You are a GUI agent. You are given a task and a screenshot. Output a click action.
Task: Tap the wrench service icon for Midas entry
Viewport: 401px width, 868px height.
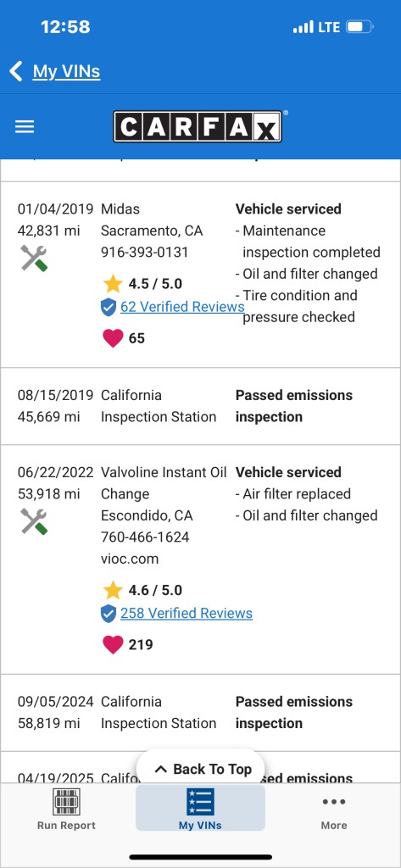tap(35, 258)
